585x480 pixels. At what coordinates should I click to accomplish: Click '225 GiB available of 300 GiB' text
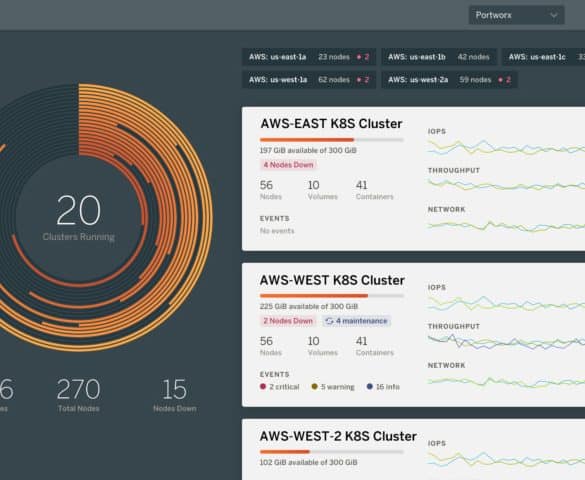[x=309, y=306]
